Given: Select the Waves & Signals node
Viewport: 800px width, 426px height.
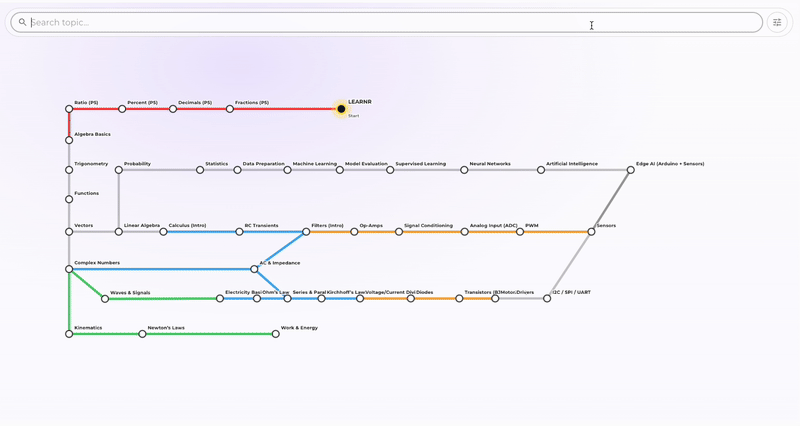Looking at the screenshot, I should pos(105,299).
